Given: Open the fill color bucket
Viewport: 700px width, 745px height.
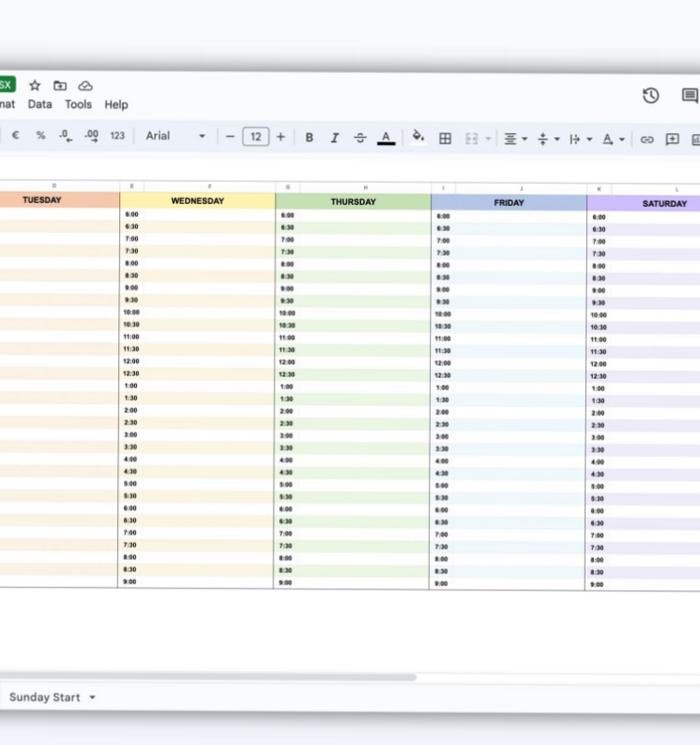Looking at the screenshot, I should 418,137.
